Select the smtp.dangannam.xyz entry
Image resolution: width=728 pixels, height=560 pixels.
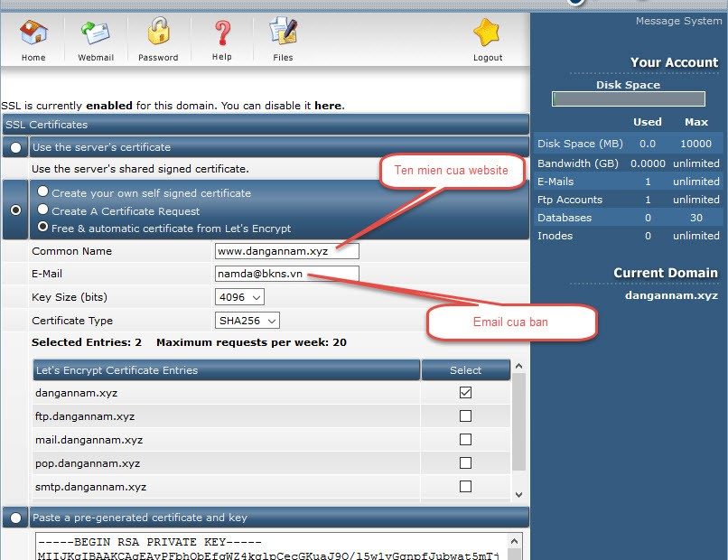[x=465, y=486]
